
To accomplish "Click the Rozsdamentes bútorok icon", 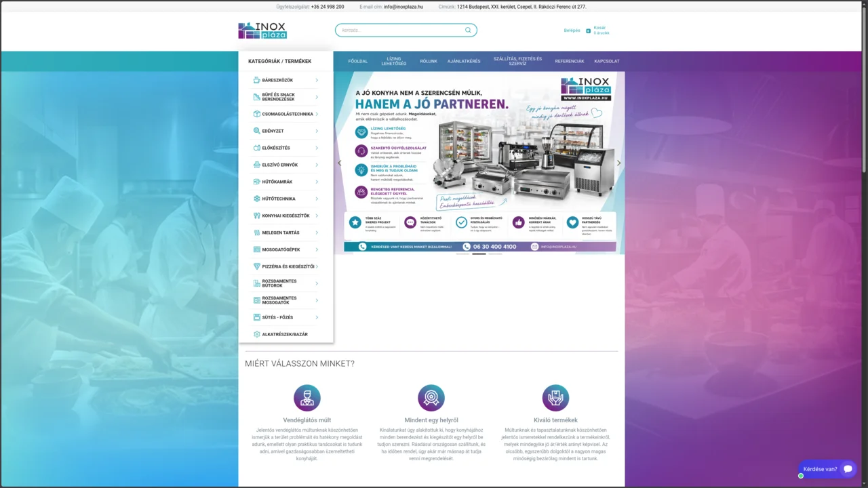I will click(256, 283).
